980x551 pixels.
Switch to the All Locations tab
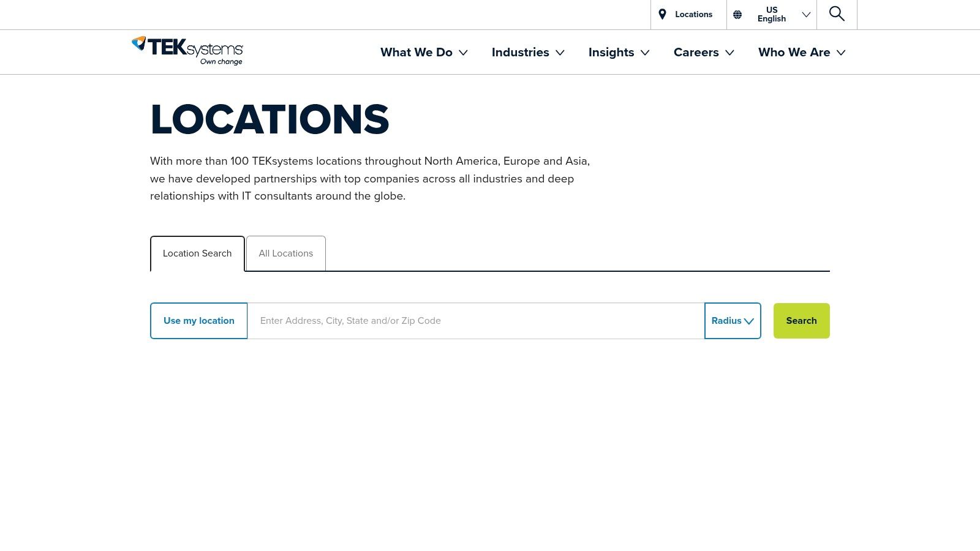pos(286,253)
